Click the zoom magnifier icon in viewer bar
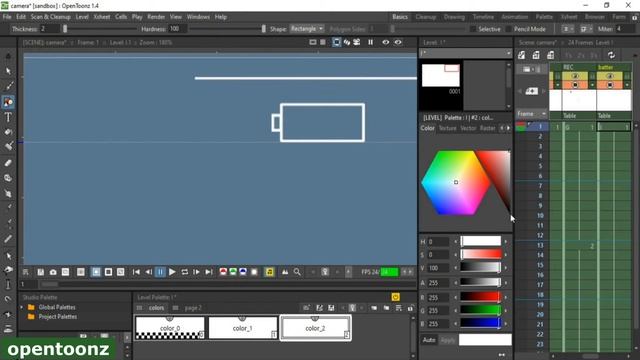This screenshot has width=640, height=360. 297,272
